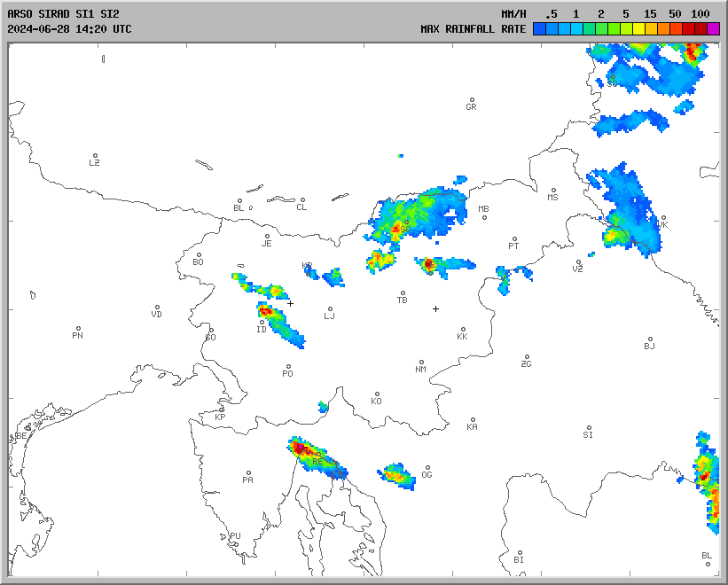728x585 pixels.
Task: Click the 100 value in legend scale
Action: click(x=701, y=14)
